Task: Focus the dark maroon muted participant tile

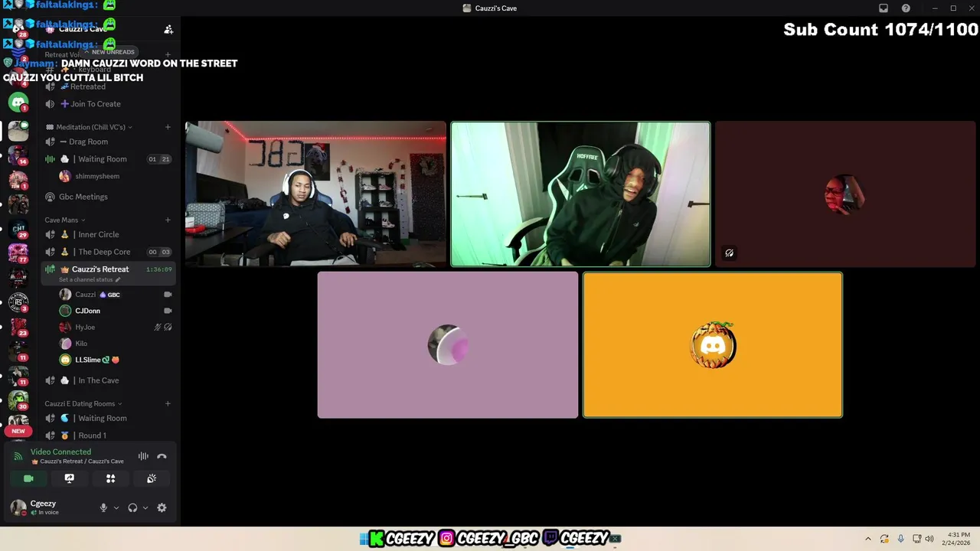Action: pyautogui.click(x=845, y=194)
